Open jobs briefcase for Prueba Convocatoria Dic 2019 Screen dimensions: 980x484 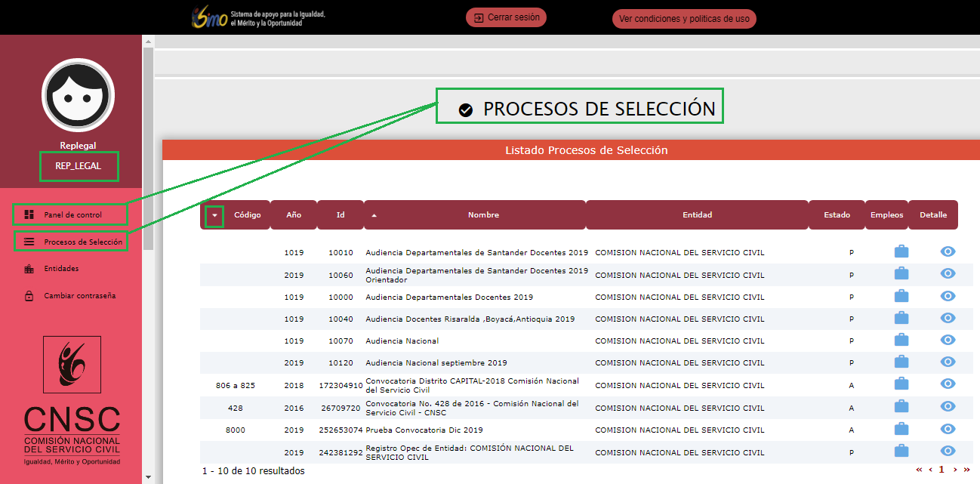pyautogui.click(x=901, y=429)
